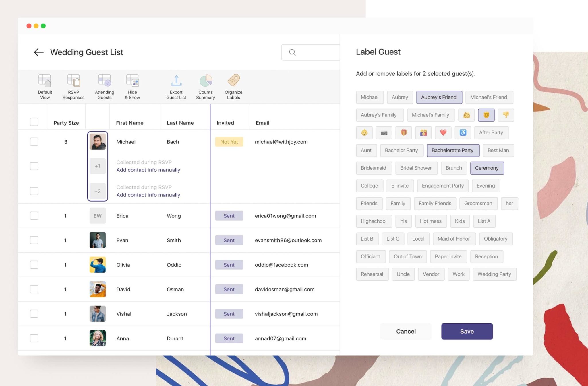Go back with the left arrow
The height and width of the screenshot is (386, 588).
click(x=38, y=52)
